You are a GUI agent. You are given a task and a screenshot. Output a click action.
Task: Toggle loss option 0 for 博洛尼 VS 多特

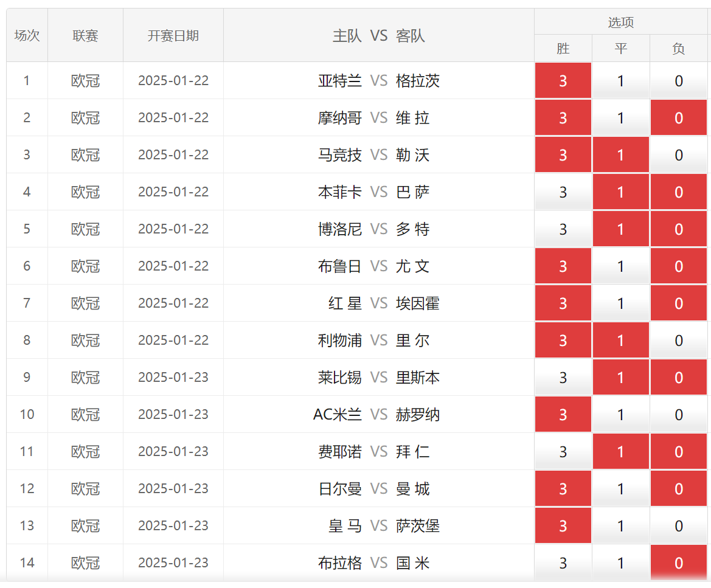pos(678,229)
